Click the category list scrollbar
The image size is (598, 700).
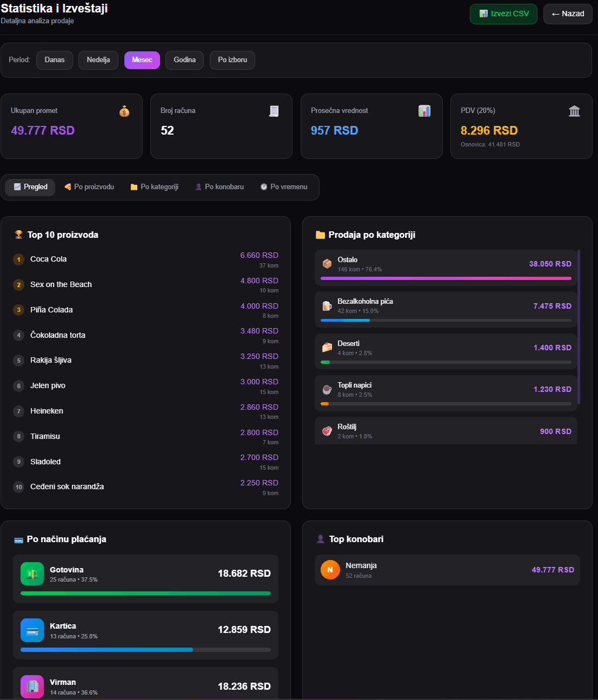579,327
